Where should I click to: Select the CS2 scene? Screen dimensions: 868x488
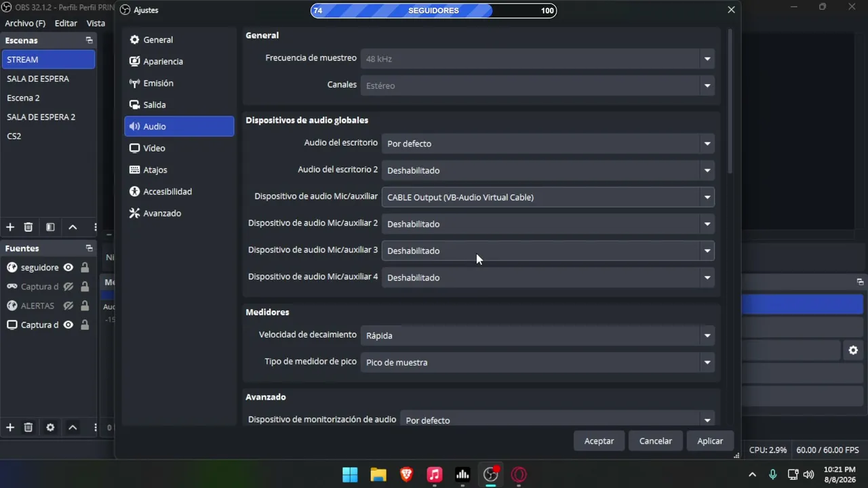(48, 136)
